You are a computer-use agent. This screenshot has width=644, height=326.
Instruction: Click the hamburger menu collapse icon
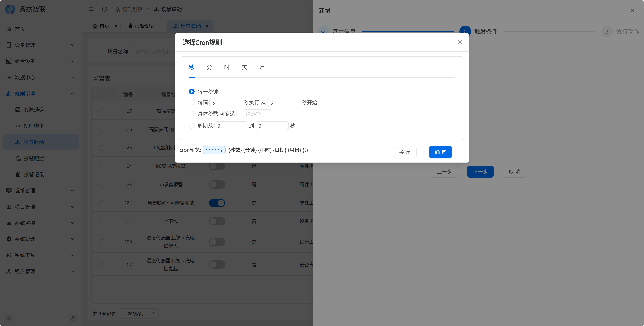click(91, 9)
